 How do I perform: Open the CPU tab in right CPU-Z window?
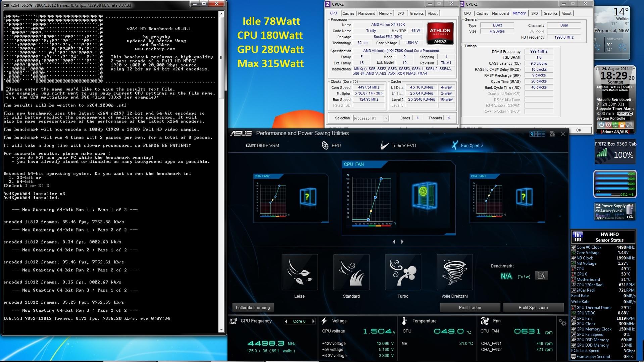(x=467, y=13)
